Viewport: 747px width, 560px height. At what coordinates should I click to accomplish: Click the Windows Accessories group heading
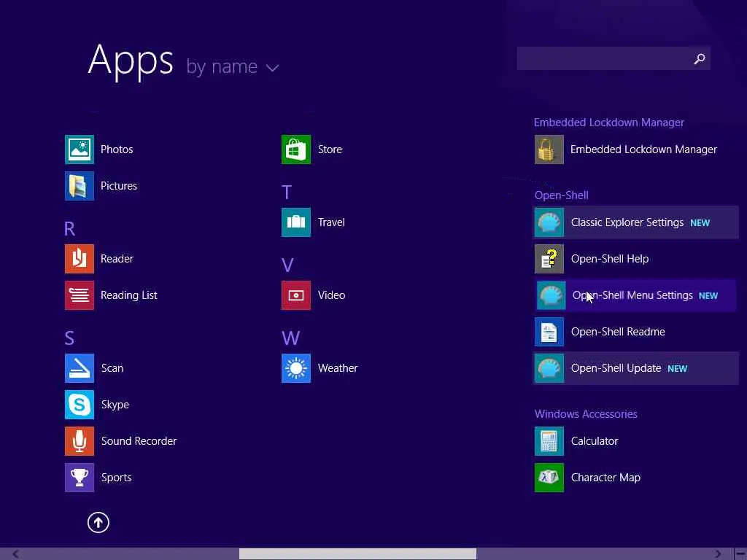click(586, 414)
